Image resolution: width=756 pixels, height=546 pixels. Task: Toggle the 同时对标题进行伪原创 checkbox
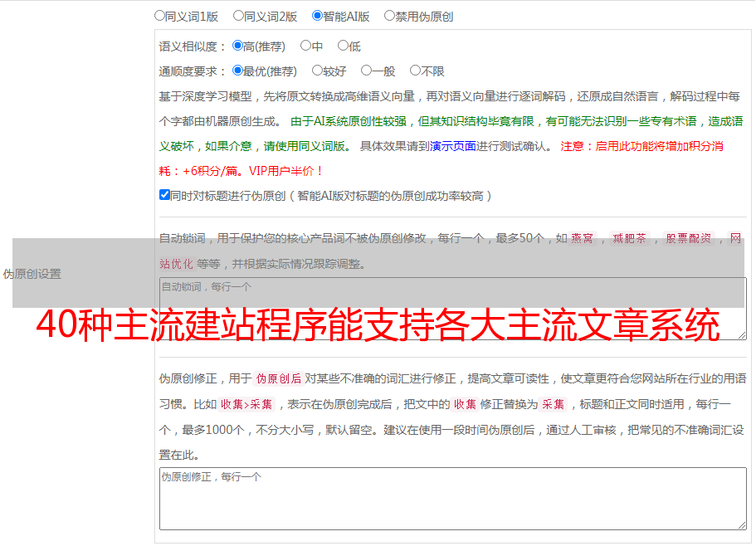click(164, 195)
